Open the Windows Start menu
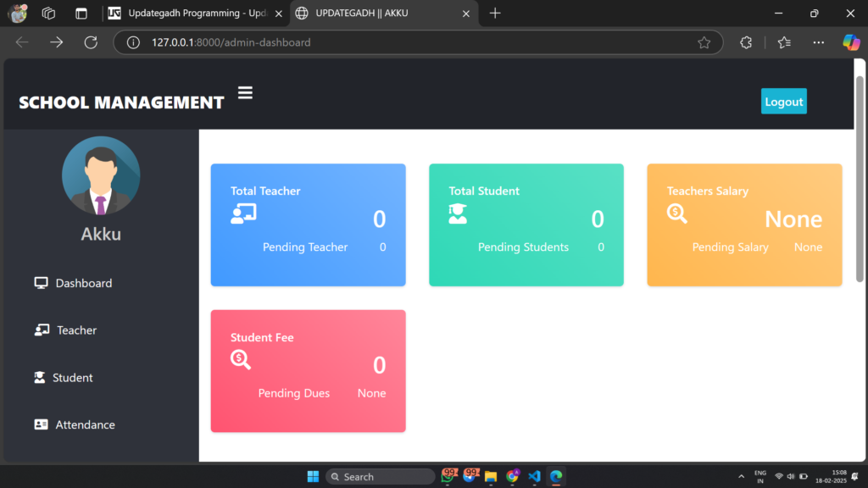 click(313, 476)
